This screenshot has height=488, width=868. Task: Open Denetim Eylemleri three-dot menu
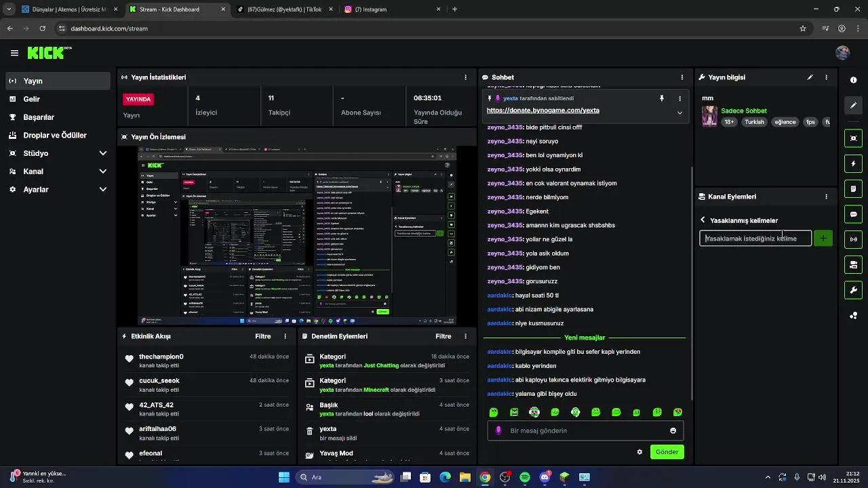coord(465,336)
